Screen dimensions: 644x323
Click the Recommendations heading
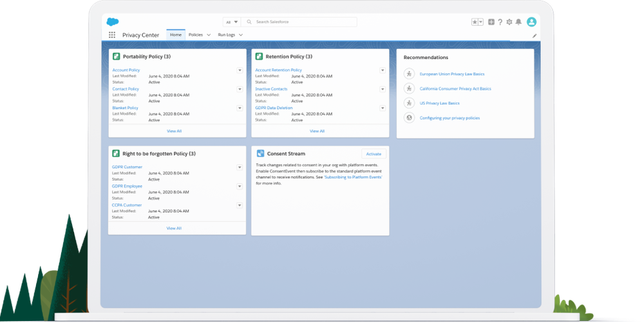(x=426, y=57)
